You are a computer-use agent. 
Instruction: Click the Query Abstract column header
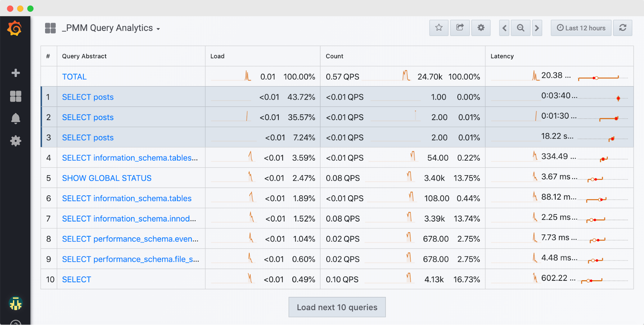84,56
